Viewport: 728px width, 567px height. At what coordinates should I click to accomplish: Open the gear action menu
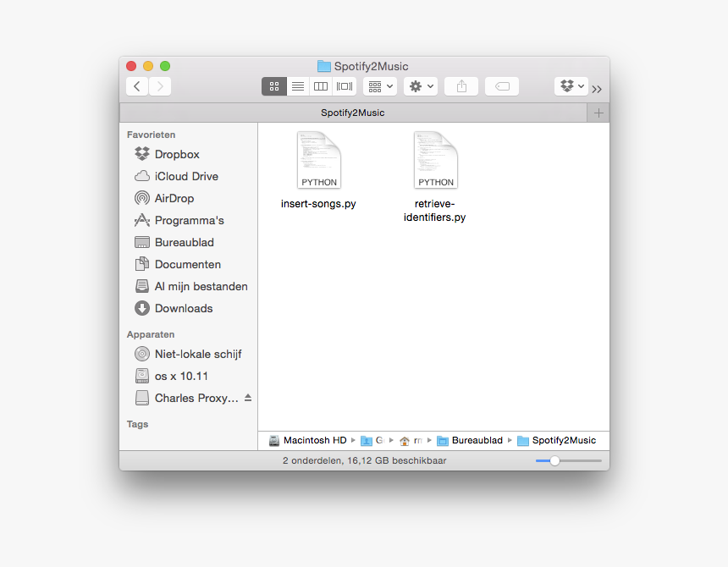click(x=421, y=86)
